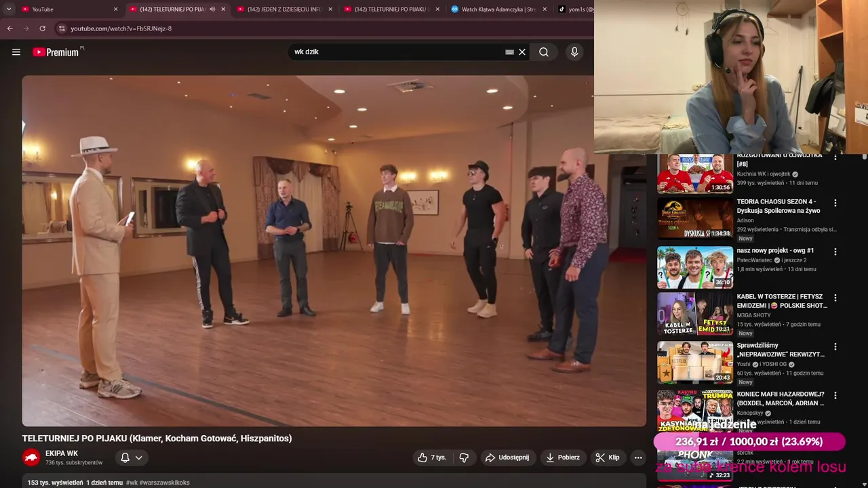The image size is (868, 488).
Task: Open 'nasz nowy projekt - owg #1' title
Action: pyautogui.click(x=775, y=250)
